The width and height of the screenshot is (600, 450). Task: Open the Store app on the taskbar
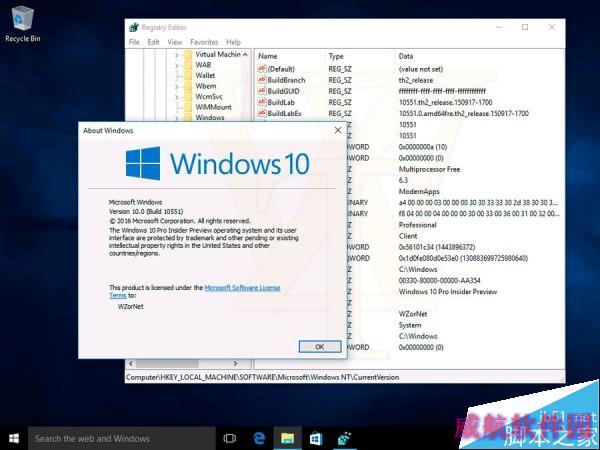click(x=316, y=438)
